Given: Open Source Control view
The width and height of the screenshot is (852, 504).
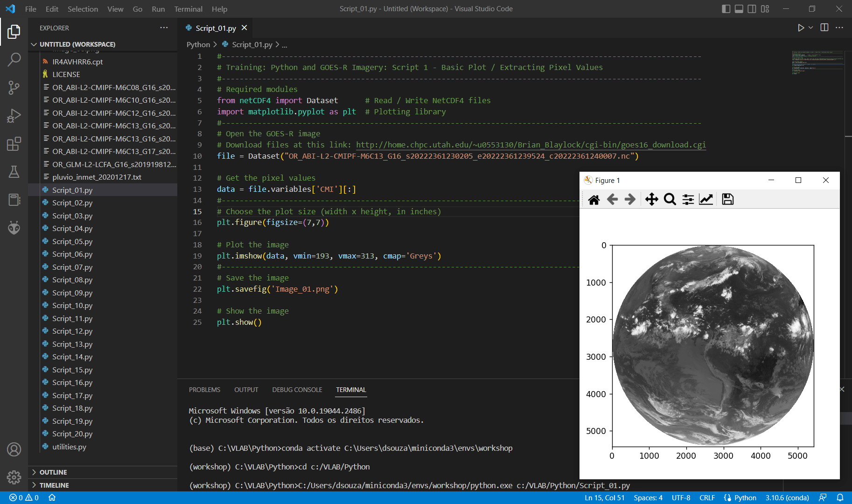Looking at the screenshot, I should tap(14, 87).
